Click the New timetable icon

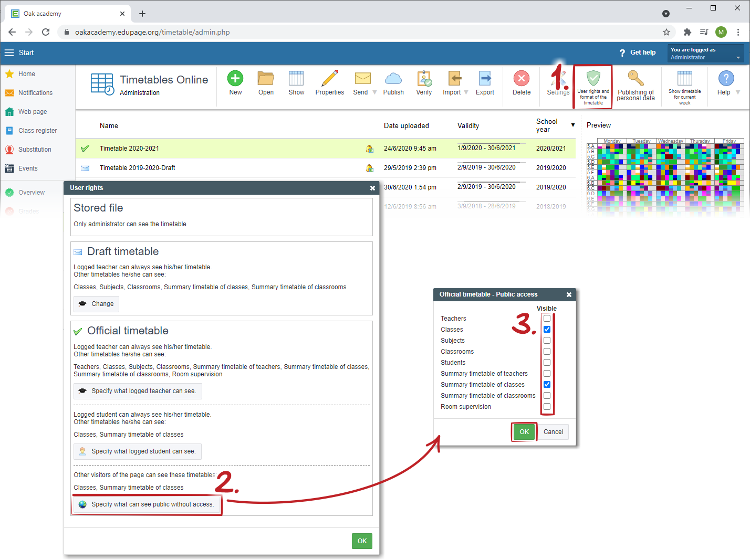235,79
